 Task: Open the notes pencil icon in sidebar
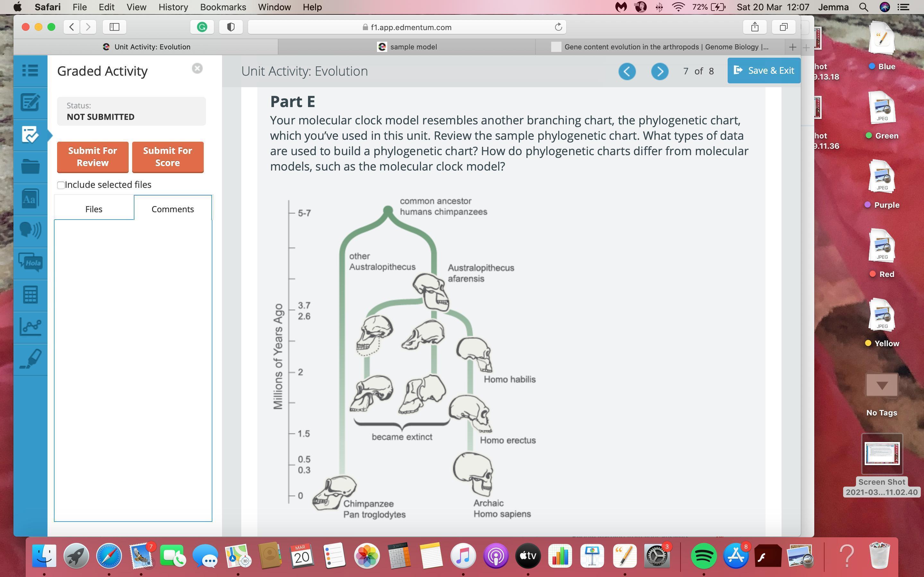(30, 102)
